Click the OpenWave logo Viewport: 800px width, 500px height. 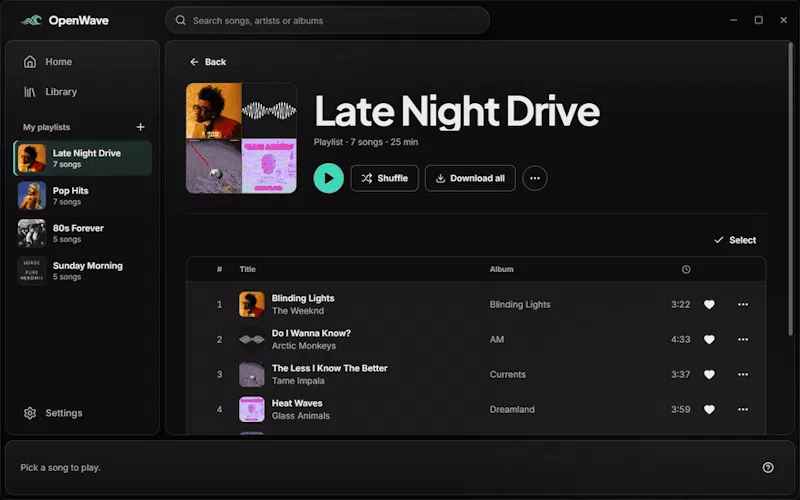click(65, 20)
